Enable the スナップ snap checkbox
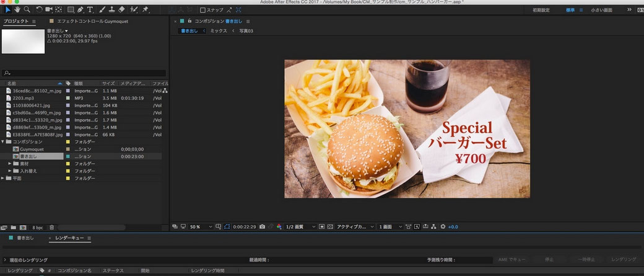Image resolution: width=644 pixels, height=276 pixels. coord(202,10)
